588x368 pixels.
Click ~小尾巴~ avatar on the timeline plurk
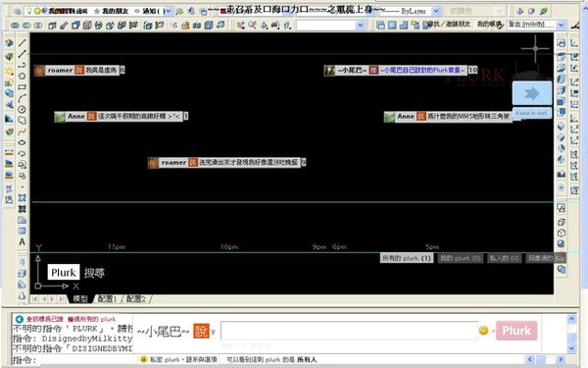(x=329, y=71)
